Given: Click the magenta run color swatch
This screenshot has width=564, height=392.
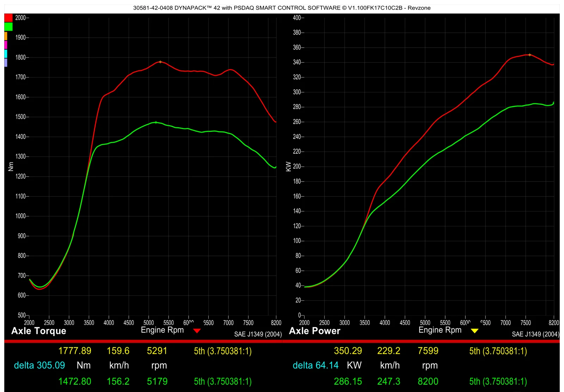Looking at the screenshot, I should point(6,45).
